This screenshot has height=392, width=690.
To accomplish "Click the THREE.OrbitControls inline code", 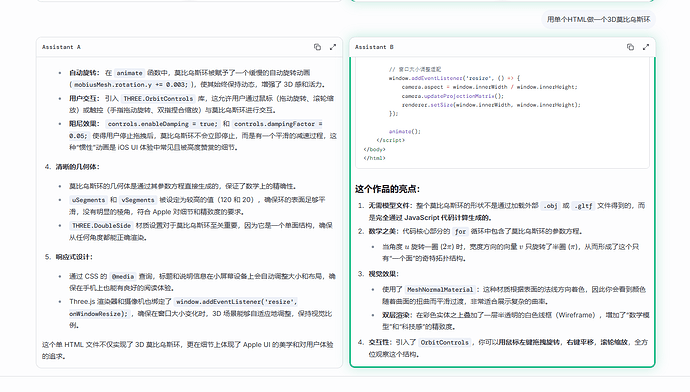I will point(158,99).
